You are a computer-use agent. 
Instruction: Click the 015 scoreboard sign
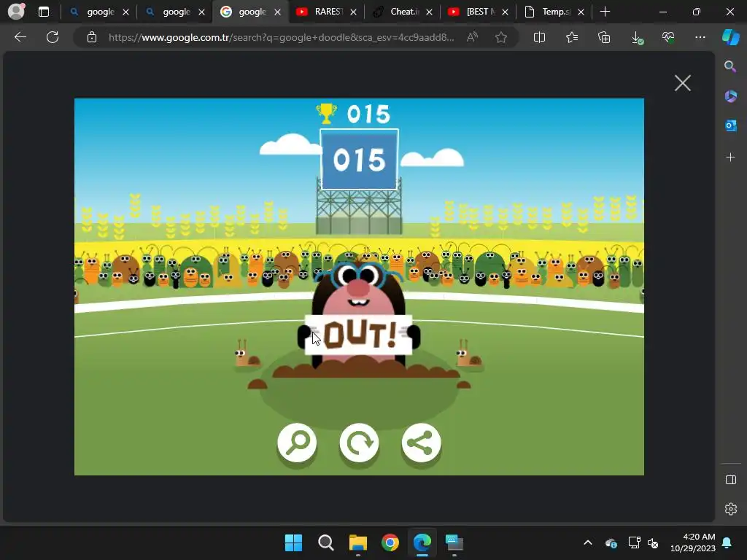(x=359, y=160)
